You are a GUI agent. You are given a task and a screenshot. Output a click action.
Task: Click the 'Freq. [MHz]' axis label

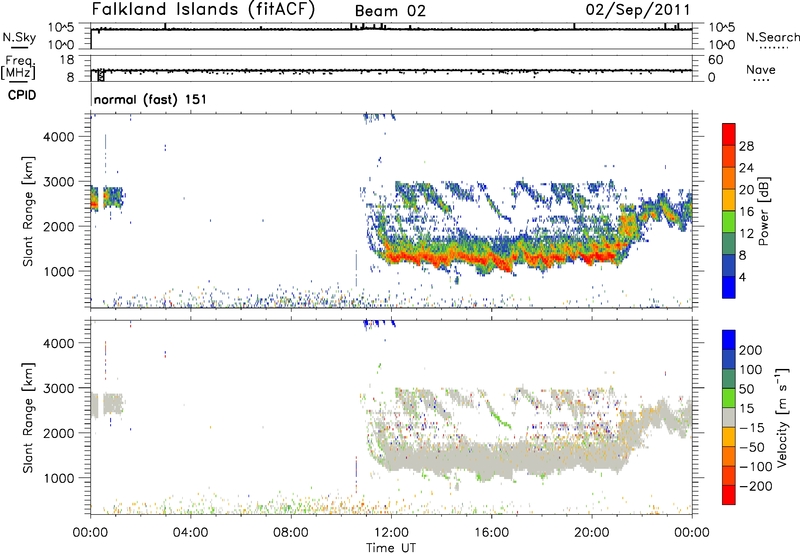point(18,67)
